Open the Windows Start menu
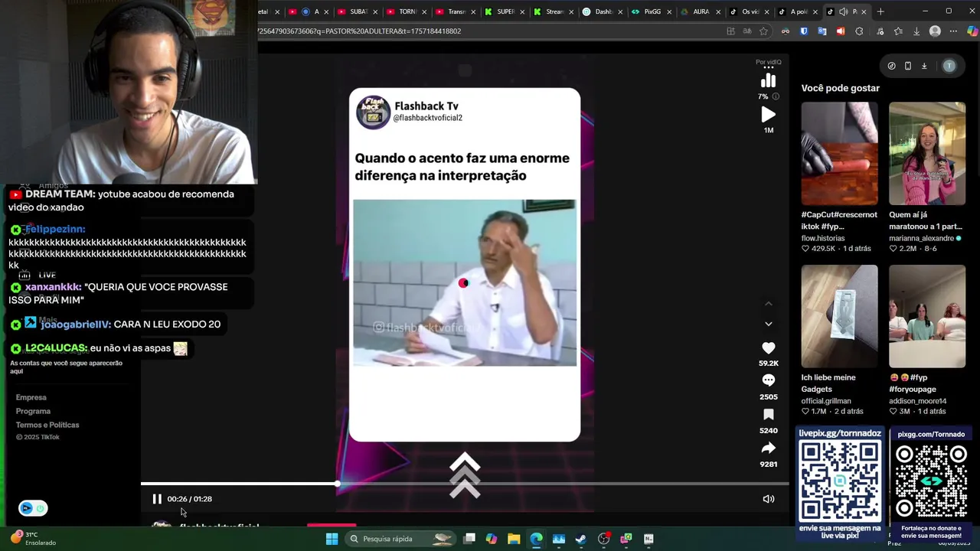 pyautogui.click(x=332, y=539)
